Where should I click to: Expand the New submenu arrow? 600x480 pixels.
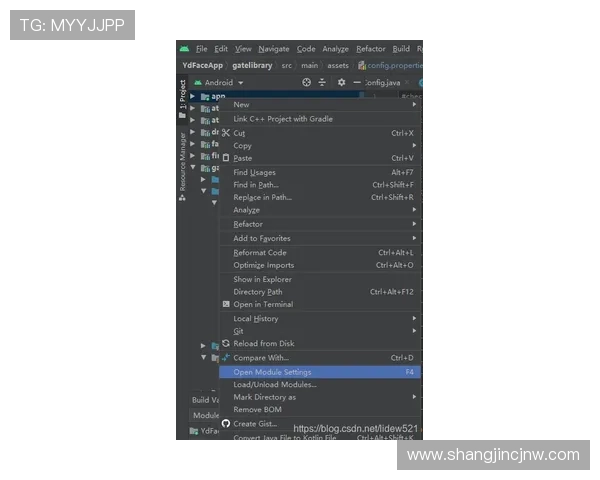pos(414,104)
